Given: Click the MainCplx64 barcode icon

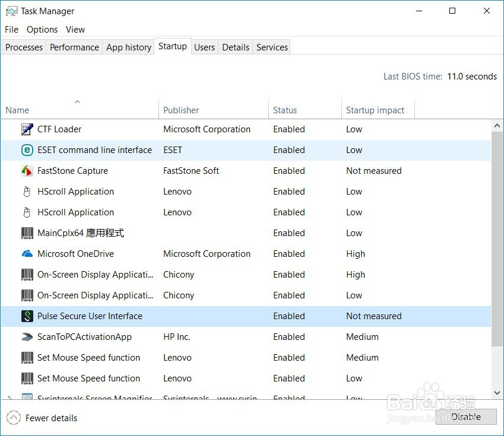Looking at the screenshot, I should pyautogui.click(x=27, y=233).
